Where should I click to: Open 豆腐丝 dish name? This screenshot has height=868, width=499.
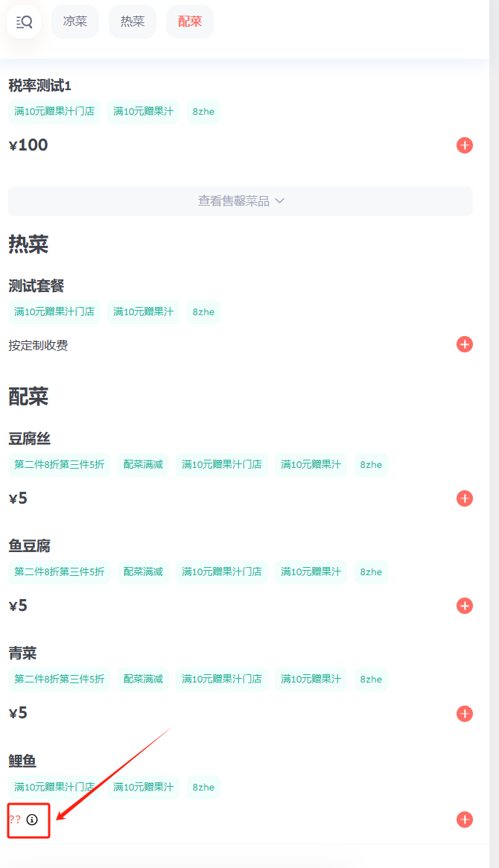tap(29, 439)
